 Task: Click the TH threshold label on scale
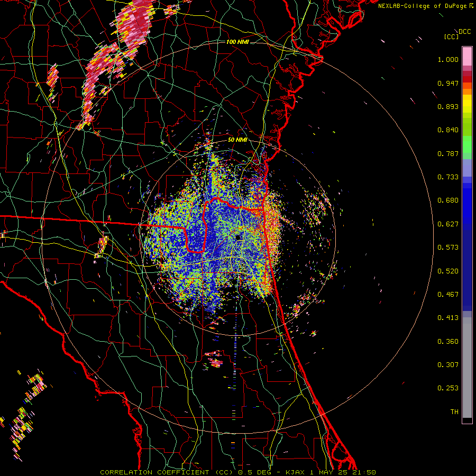click(454, 412)
